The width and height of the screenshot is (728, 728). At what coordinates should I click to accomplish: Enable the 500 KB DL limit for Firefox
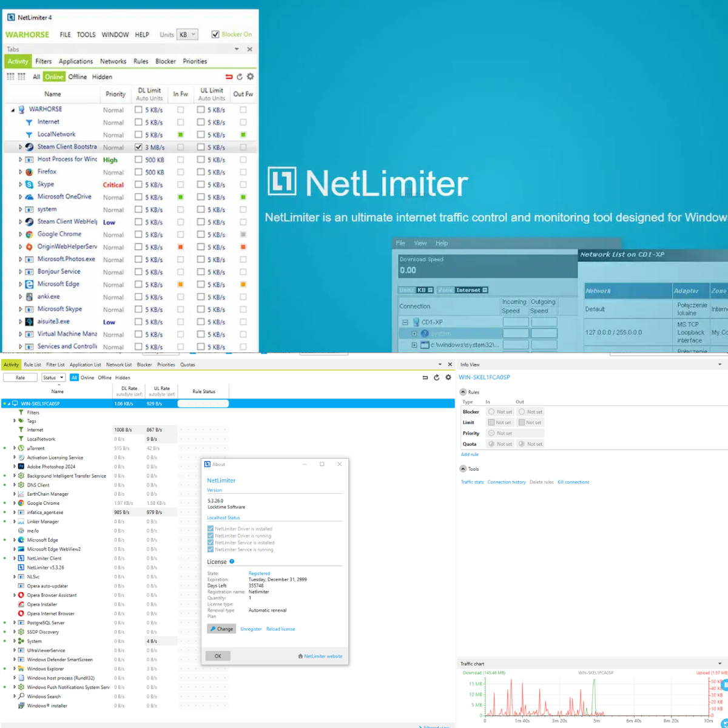138,172
